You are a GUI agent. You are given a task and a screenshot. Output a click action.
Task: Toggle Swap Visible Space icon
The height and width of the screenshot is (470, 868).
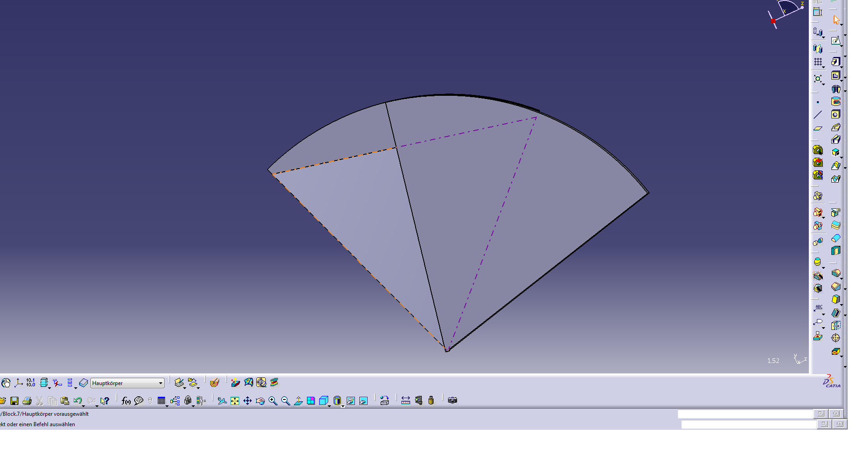pos(363,401)
